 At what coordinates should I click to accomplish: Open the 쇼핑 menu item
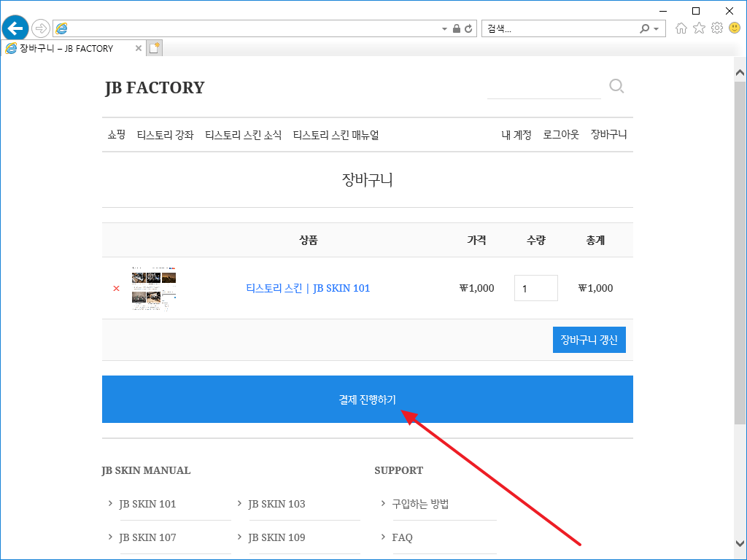(x=116, y=135)
